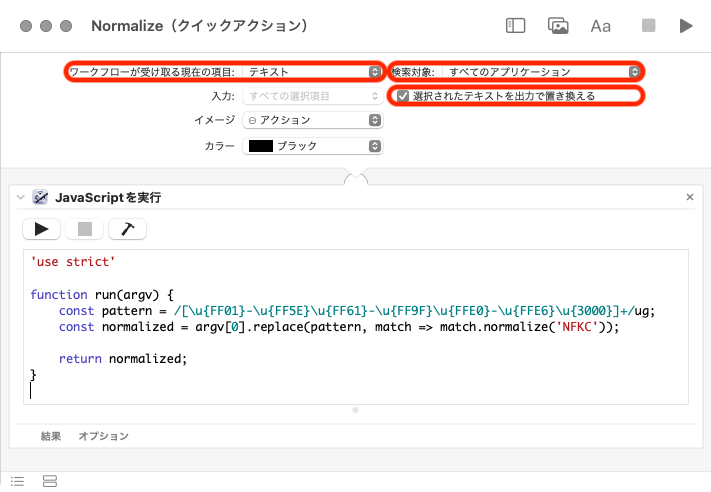
Task: Switch to the オプション tab
Action: [x=103, y=436]
